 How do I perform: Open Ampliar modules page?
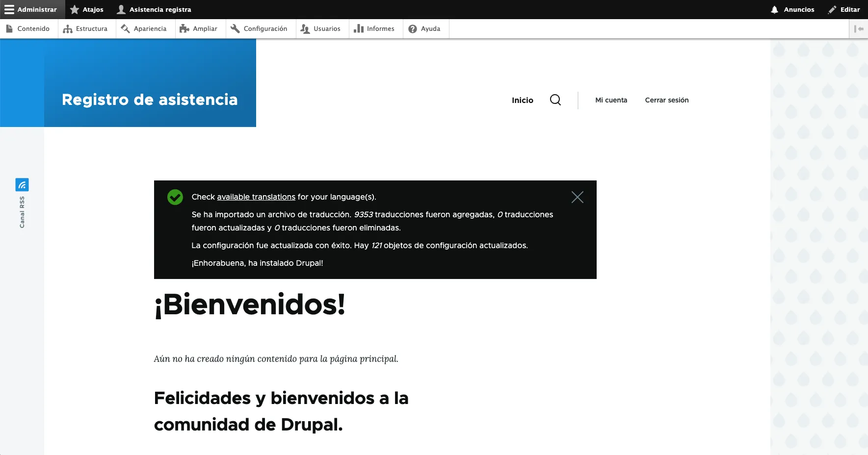199,28
